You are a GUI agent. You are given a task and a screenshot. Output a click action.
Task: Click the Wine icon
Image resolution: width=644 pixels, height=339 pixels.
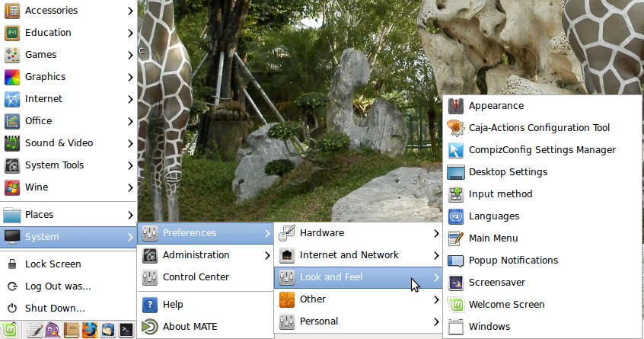tap(12, 187)
